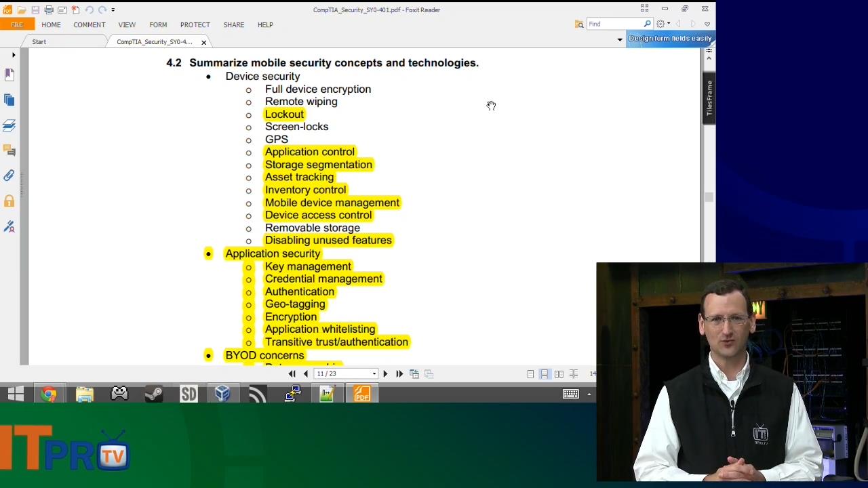Open the document tab list dropdown arrow
Image resolution: width=868 pixels, height=488 pixels.
click(x=619, y=40)
